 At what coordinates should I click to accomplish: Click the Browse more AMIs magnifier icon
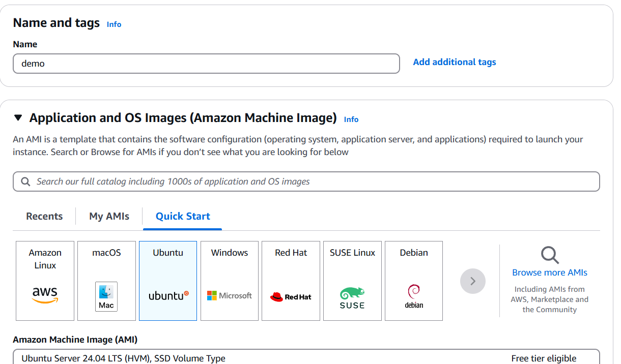coord(550,255)
